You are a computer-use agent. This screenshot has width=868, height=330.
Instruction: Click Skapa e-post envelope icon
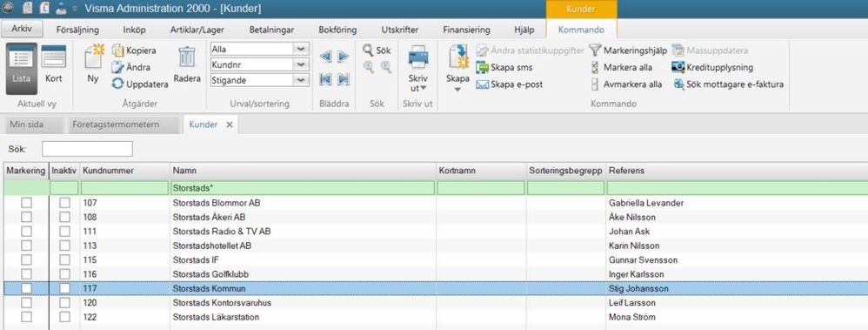coord(482,84)
